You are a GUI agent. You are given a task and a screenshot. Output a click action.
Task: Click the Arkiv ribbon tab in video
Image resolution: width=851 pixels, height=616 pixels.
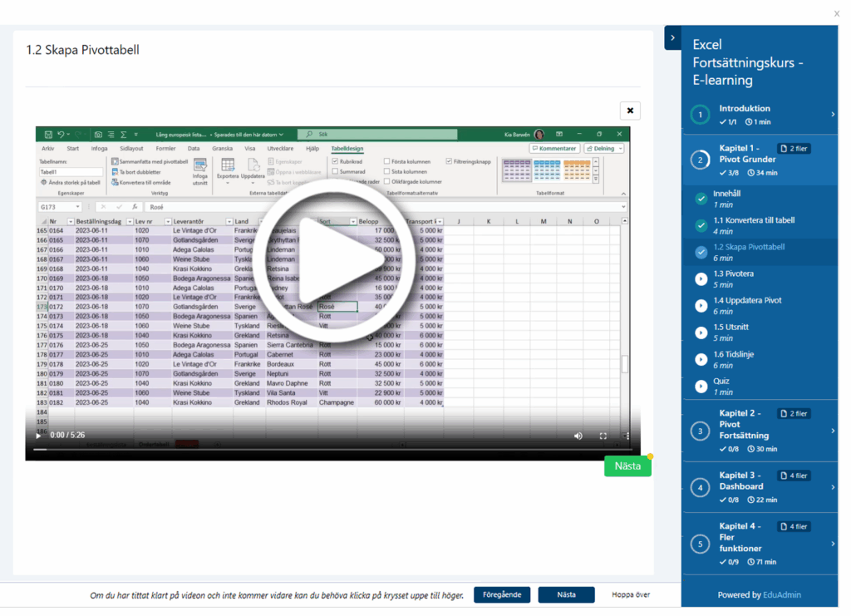point(47,149)
